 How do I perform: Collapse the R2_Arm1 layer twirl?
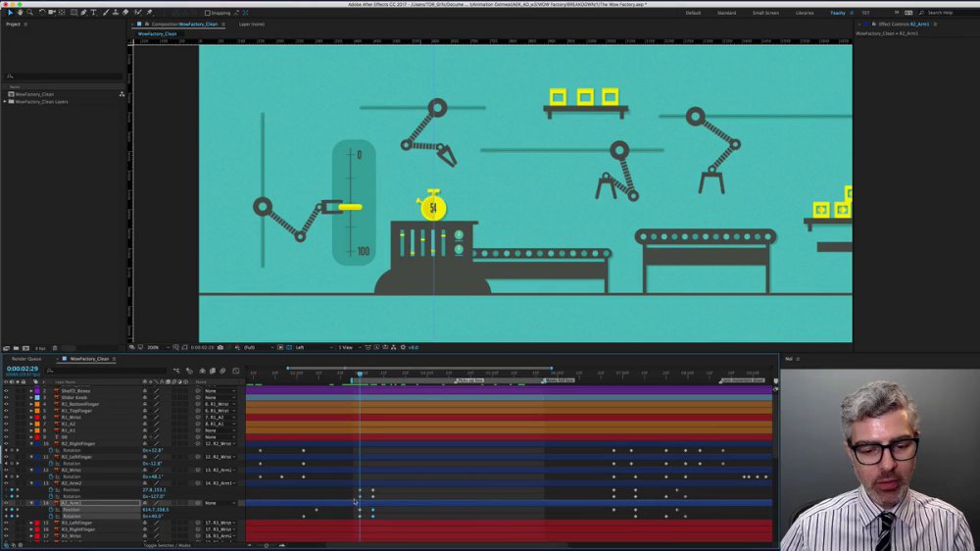point(31,503)
